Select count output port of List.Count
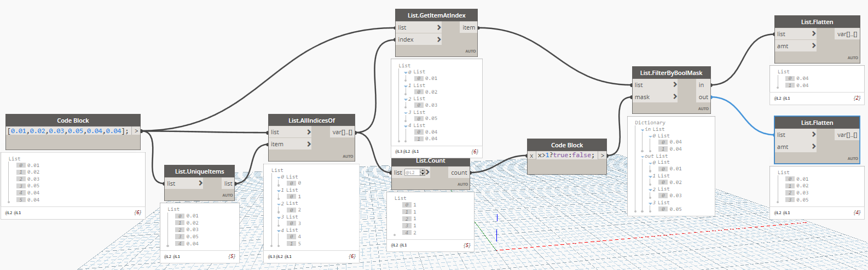Image resolution: width=868 pixels, height=270 pixels. tap(459, 173)
